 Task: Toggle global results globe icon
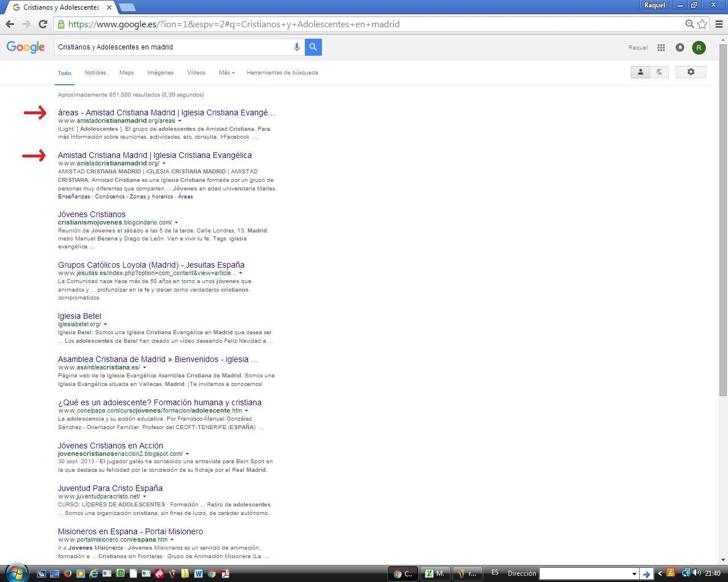[x=659, y=72]
